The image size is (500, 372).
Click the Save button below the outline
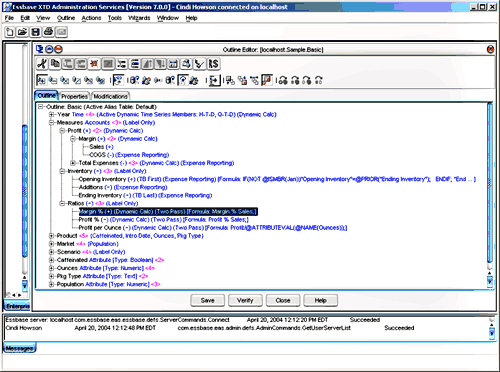coord(207,300)
